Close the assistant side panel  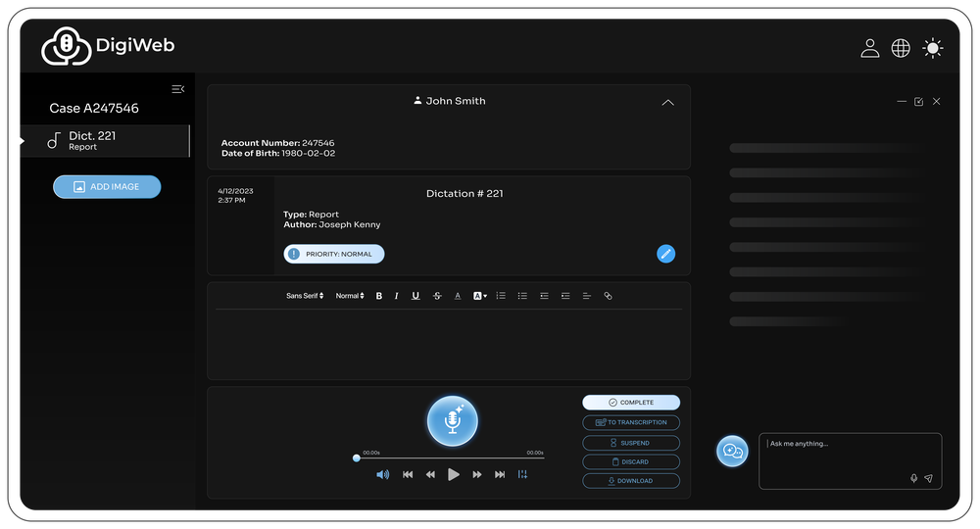coord(936,101)
